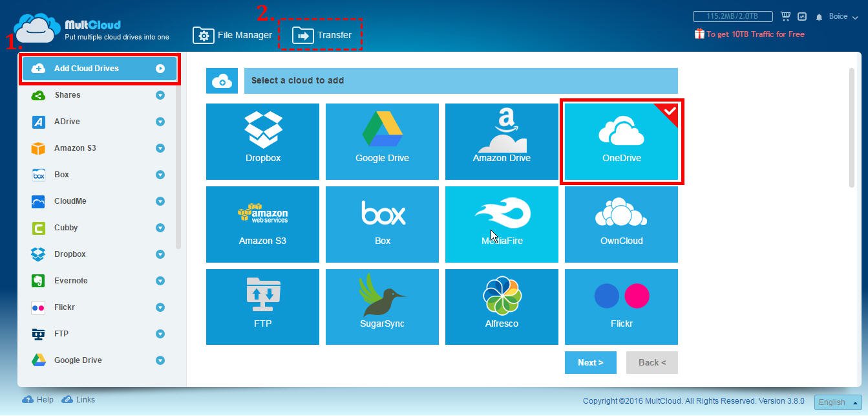Screen dimensions: 868x416
Task: Select the Box cloud tile
Action: point(382,224)
